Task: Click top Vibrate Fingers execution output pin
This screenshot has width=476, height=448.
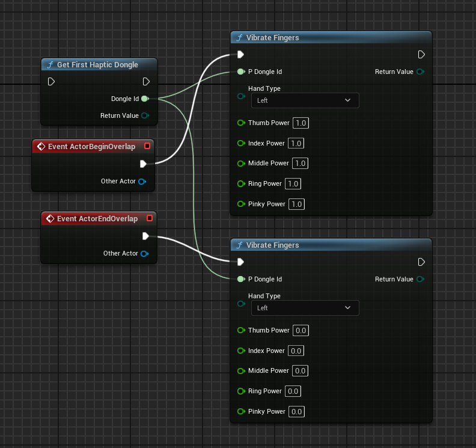Action: tap(421, 55)
